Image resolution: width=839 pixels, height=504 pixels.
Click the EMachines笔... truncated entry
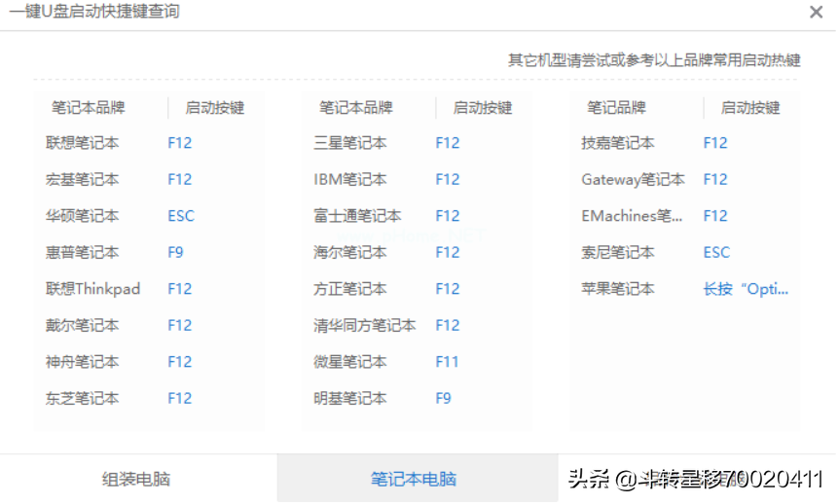632,216
